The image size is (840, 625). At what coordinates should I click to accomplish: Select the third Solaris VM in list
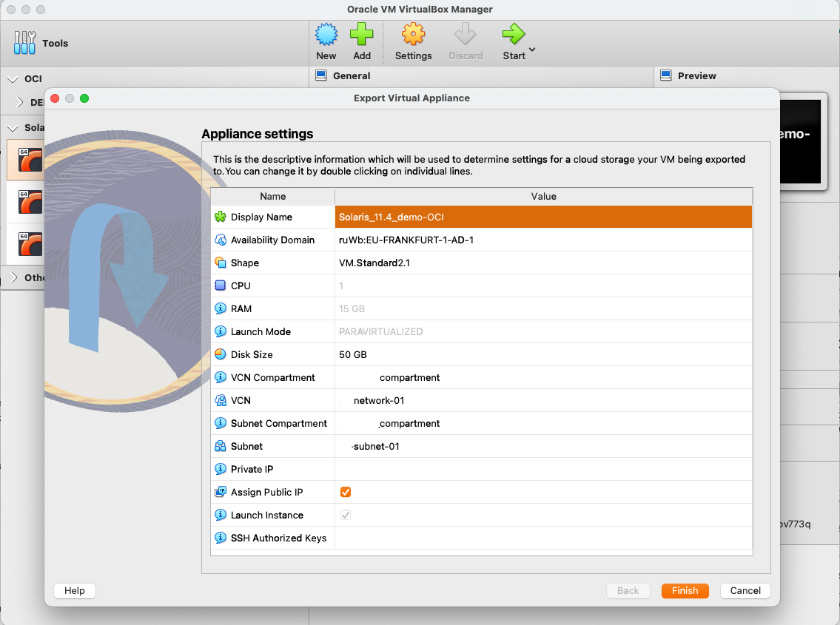tap(25, 244)
